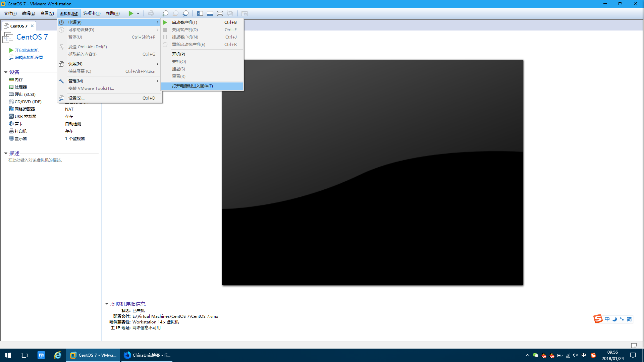Open the 选项卡(T) menu
The image size is (644, 362).
click(92, 13)
